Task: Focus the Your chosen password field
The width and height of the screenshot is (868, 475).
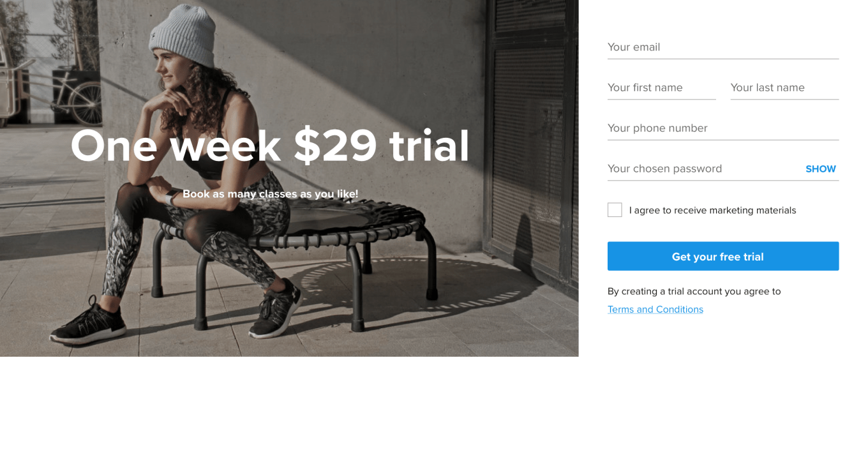Action: click(x=702, y=169)
